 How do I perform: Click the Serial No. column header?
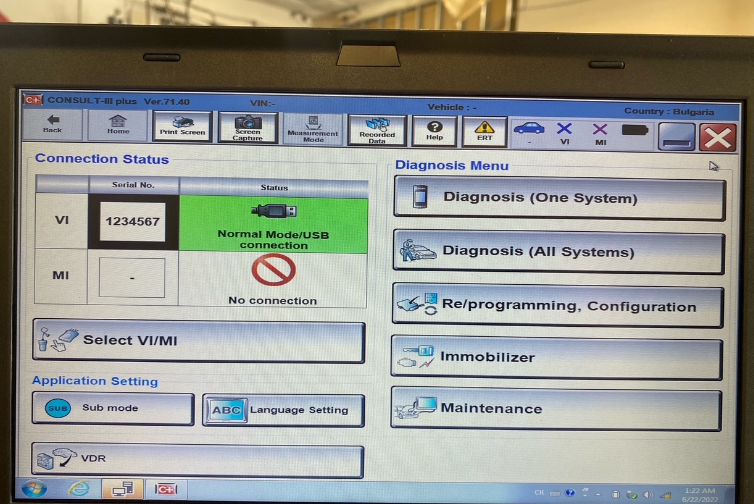[133, 185]
